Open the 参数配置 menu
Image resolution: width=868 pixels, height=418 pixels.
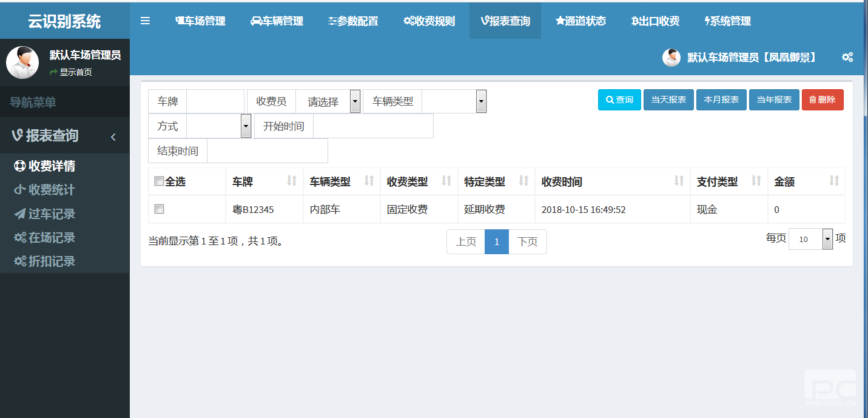click(353, 21)
